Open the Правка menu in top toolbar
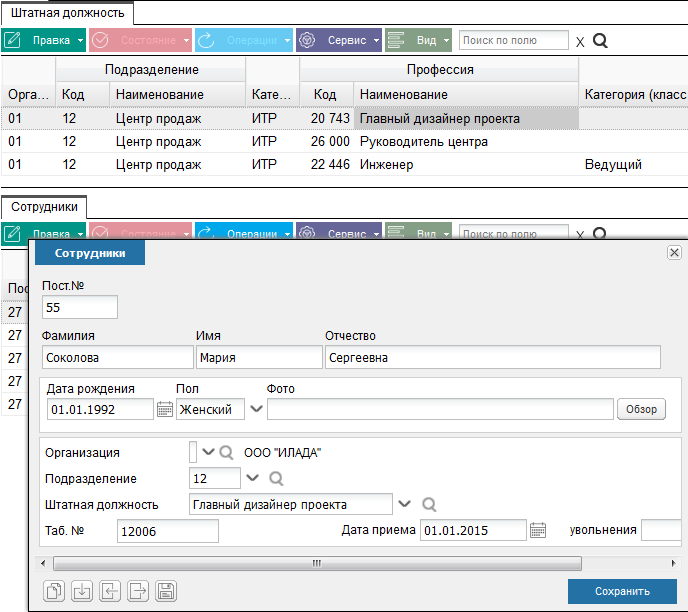This screenshot has width=688, height=612. (x=43, y=41)
